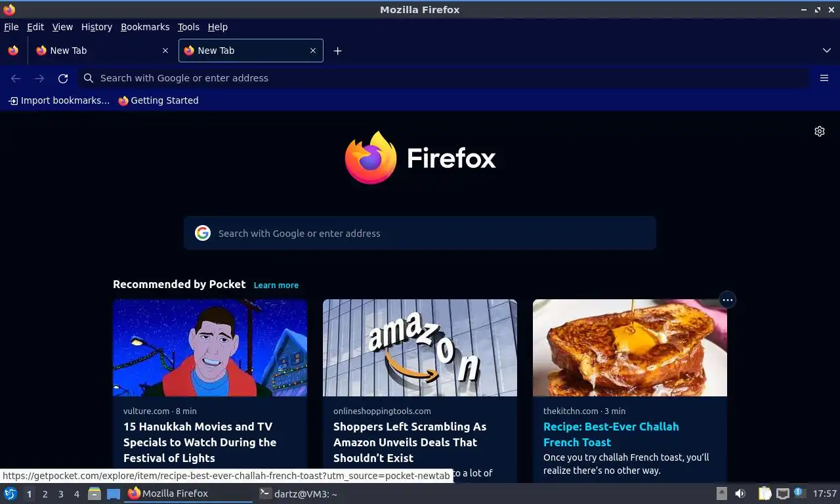Open the system start menu icon
Image resolution: width=840 pixels, height=504 pixels.
[10, 493]
